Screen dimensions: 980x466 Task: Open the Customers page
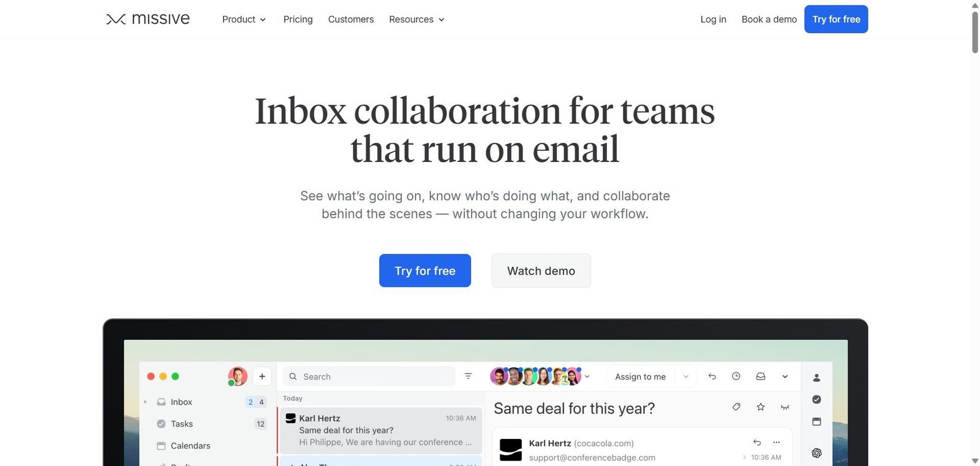pyautogui.click(x=350, y=19)
